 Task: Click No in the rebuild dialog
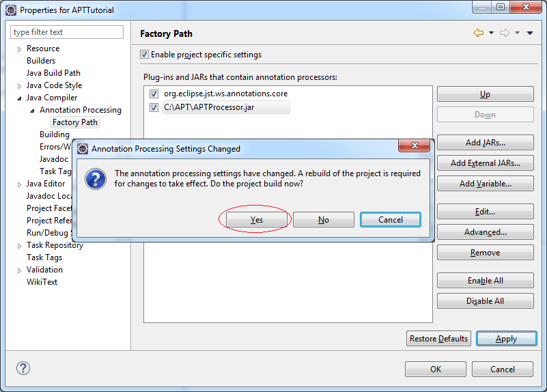pos(324,220)
